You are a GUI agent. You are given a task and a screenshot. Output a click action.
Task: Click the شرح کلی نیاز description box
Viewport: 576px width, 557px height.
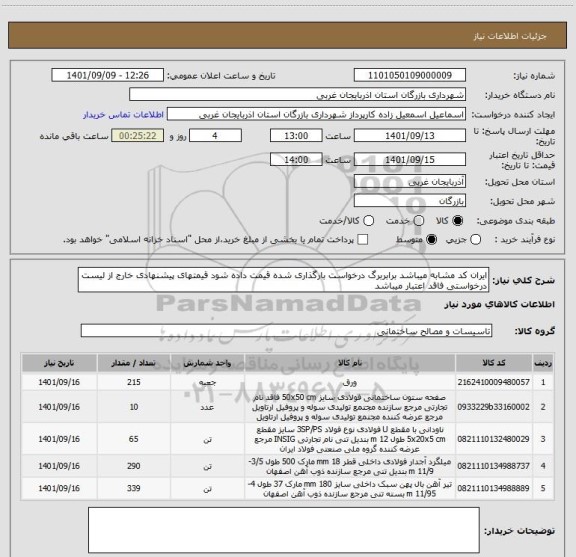point(284,280)
